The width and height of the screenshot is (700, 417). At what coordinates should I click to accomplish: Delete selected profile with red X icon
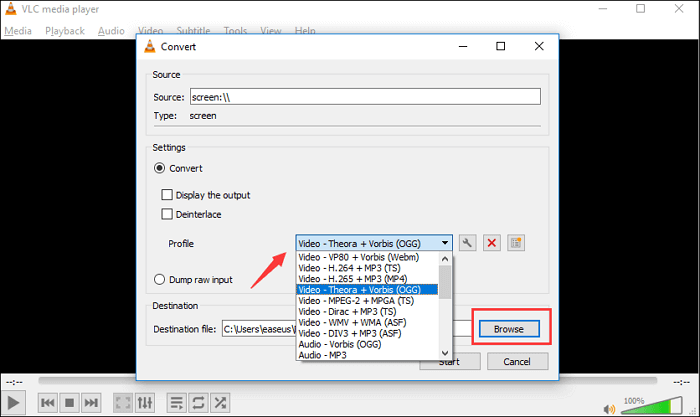point(491,243)
